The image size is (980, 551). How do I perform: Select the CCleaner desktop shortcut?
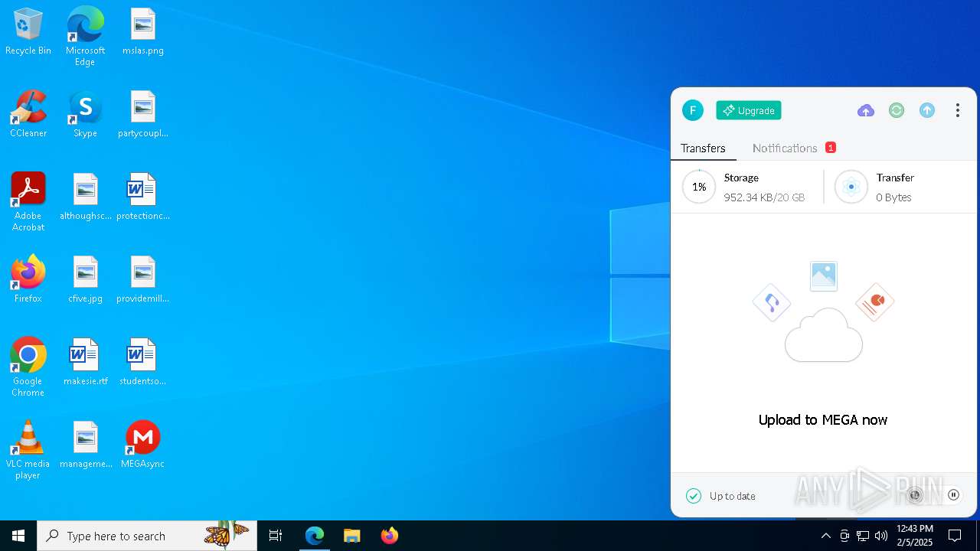28,115
